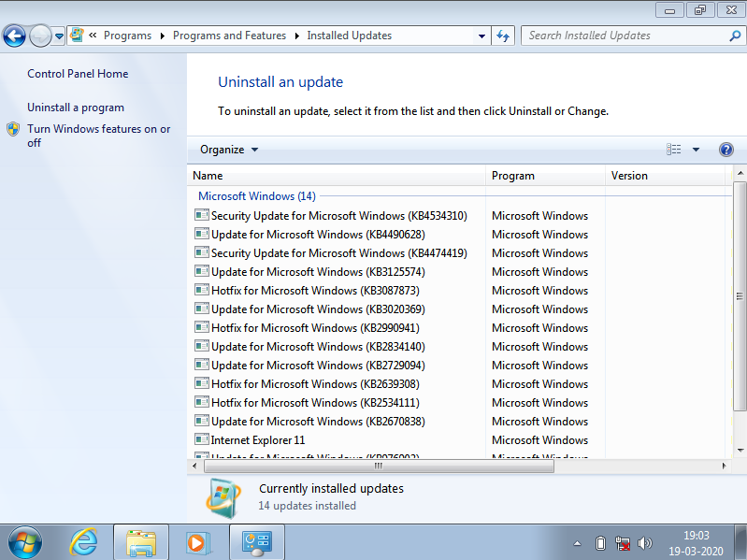Click Microsoft Windows program cell for KB4534310
Viewport: 747px width, 560px height.
click(539, 216)
